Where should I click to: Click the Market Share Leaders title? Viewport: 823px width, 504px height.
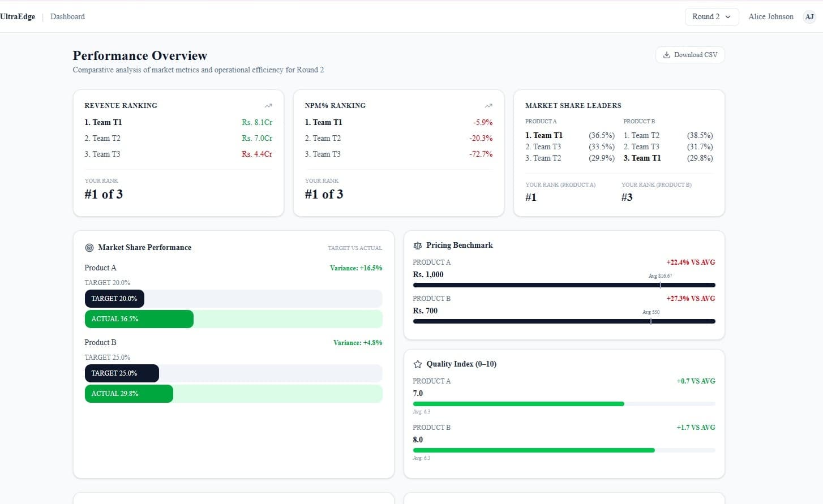(573, 106)
